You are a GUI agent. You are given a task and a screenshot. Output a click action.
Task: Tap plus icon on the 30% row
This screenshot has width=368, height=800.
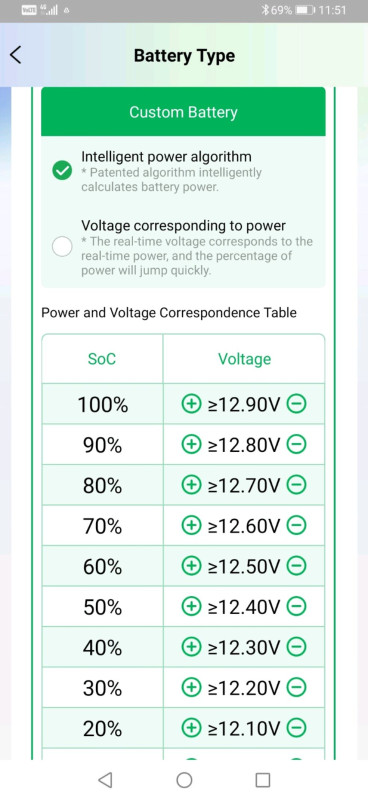point(191,688)
